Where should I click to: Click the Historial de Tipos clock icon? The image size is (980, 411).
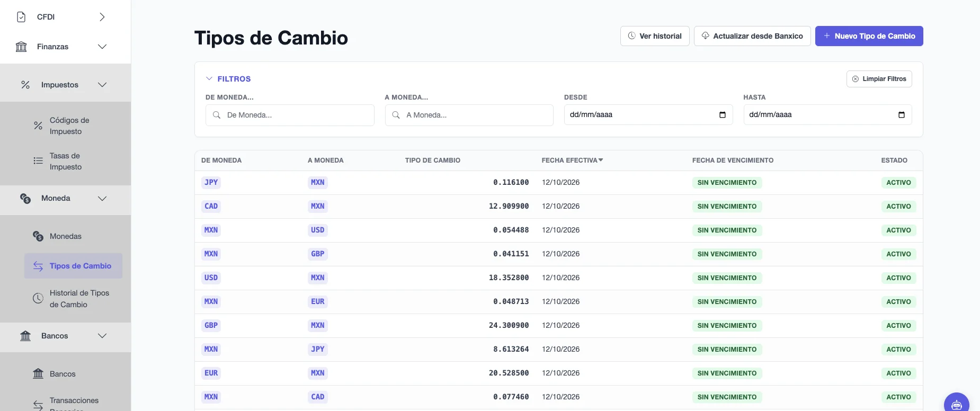(x=38, y=298)
